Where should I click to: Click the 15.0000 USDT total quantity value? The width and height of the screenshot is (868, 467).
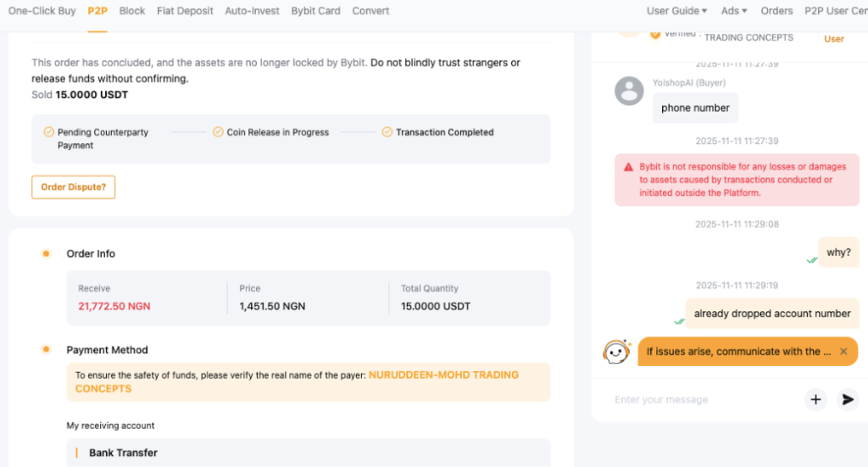(436, 306)
